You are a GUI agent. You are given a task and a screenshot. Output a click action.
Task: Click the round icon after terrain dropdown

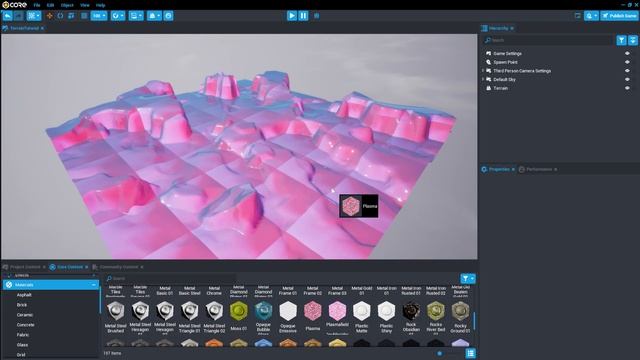[169, 16]
